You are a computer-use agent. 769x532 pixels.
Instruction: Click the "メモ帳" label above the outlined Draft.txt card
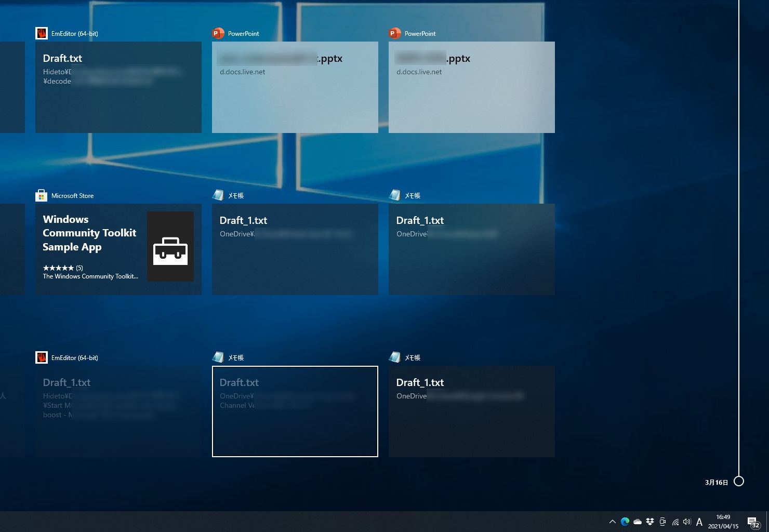point(236,358)
